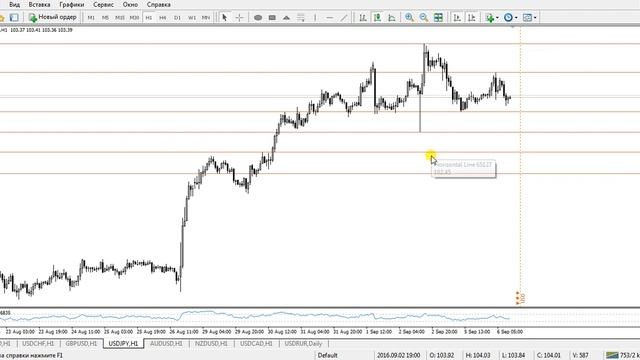Click the O: 103.92 status value
This screenshot has width=640, height=360.
pos(442,356)
